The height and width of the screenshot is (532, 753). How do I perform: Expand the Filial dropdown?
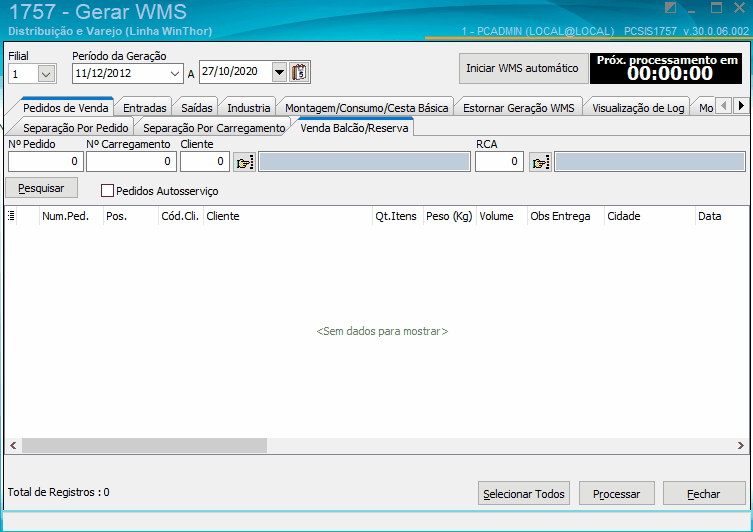pos(47,74)
